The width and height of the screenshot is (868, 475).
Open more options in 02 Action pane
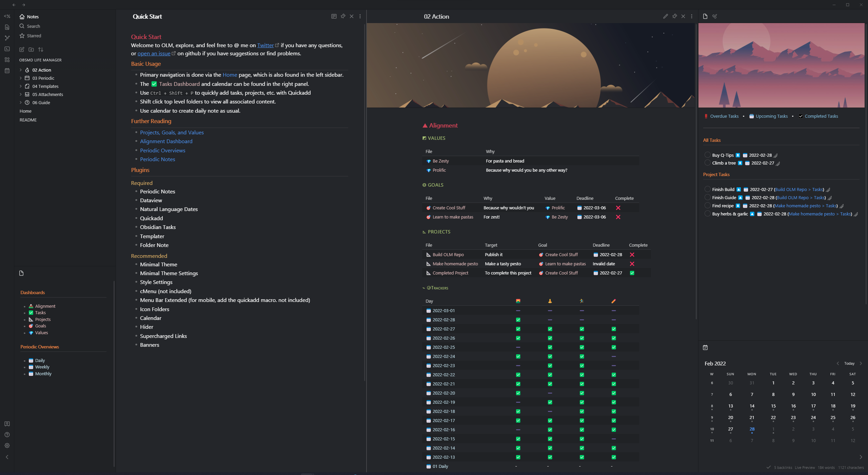(692, 16)
